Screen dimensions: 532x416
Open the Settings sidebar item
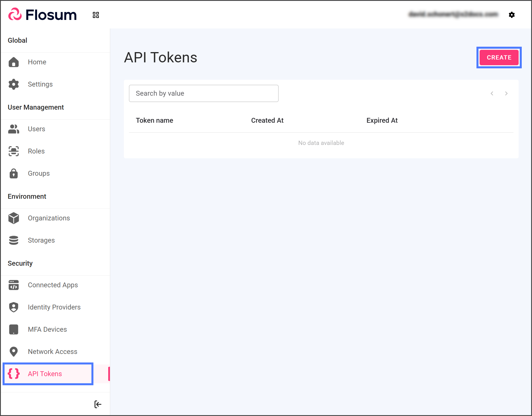coord(40,84)
